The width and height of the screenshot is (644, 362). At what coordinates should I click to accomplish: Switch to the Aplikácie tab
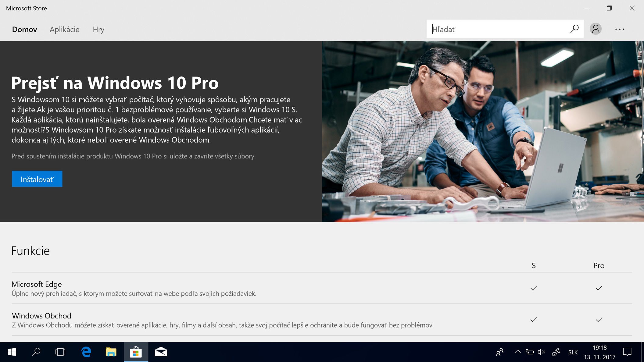[x=64, y=30]
